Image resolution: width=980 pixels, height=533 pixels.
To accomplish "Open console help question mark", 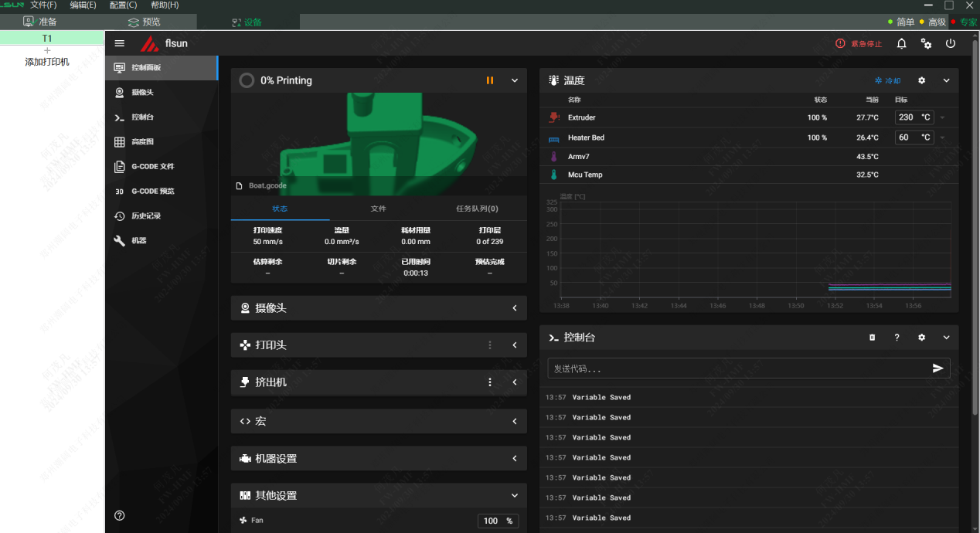I will coord(897,338).
